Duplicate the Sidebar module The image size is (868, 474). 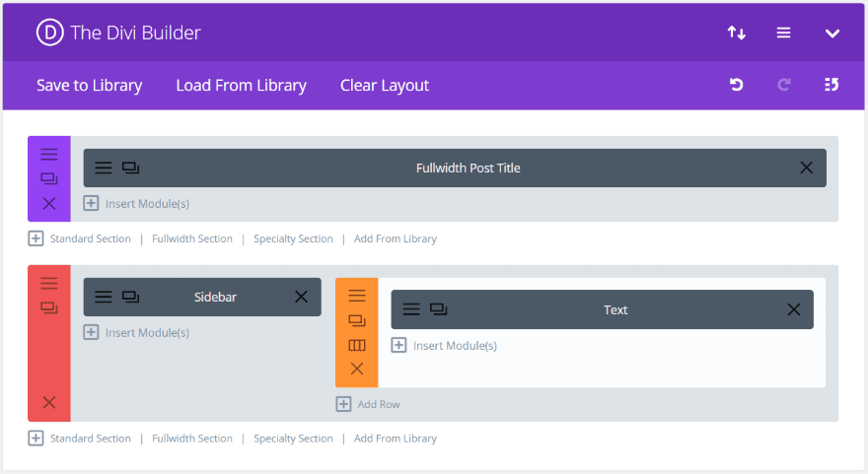[130, 297]
